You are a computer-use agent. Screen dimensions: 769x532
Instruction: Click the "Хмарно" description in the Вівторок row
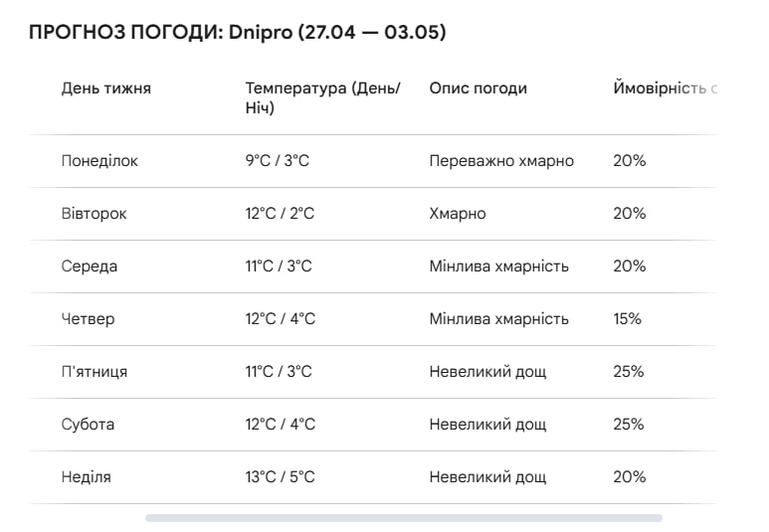coord(458,214)
